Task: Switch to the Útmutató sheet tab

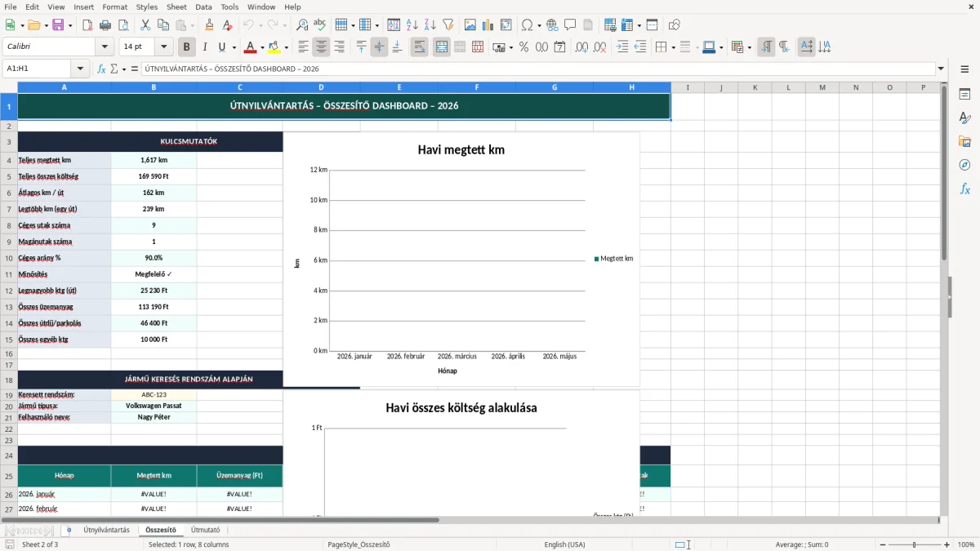Action: pos(205,530)
